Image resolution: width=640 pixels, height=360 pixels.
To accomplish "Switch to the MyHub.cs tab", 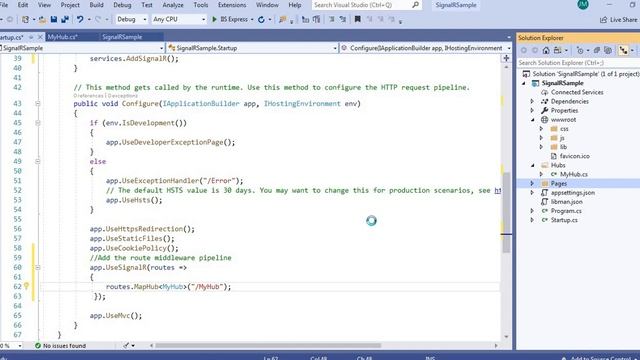I will (x=62, y=37).
